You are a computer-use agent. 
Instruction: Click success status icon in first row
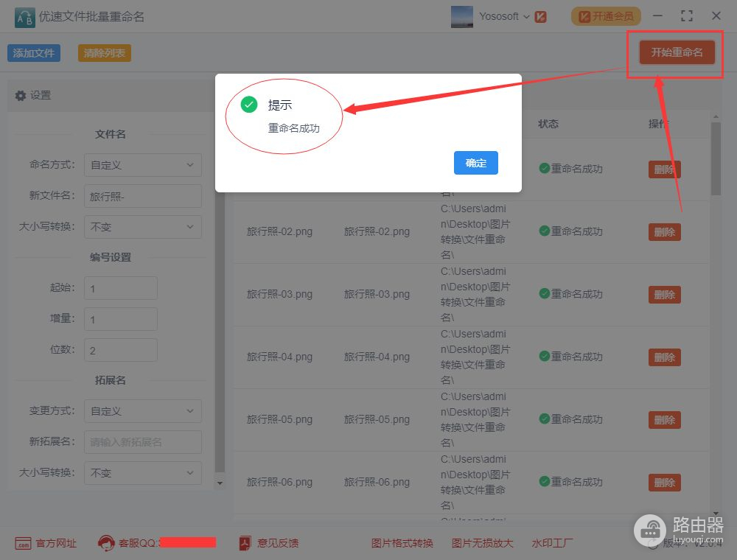545,168
